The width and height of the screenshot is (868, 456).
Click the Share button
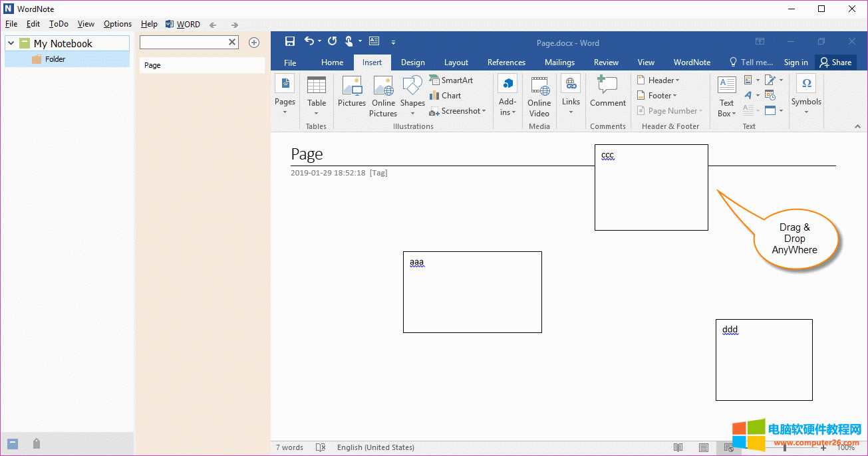(x=835, y=62)
